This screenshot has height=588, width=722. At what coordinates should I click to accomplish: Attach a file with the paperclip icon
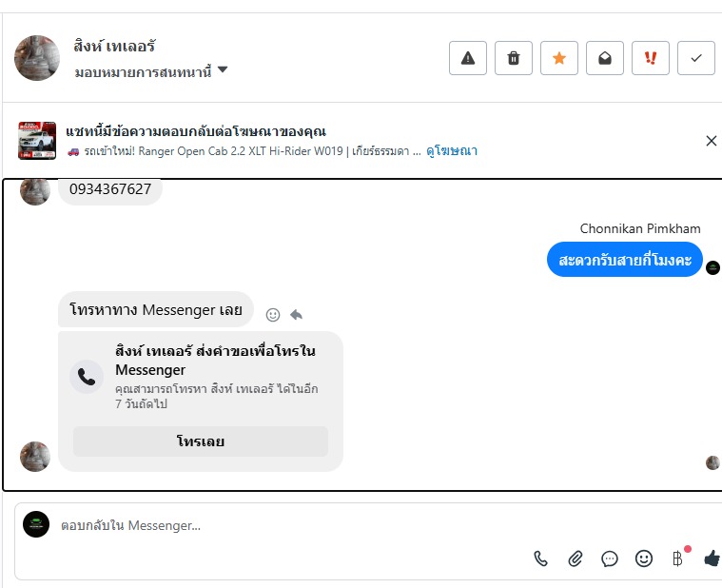[x=576, y=559]
